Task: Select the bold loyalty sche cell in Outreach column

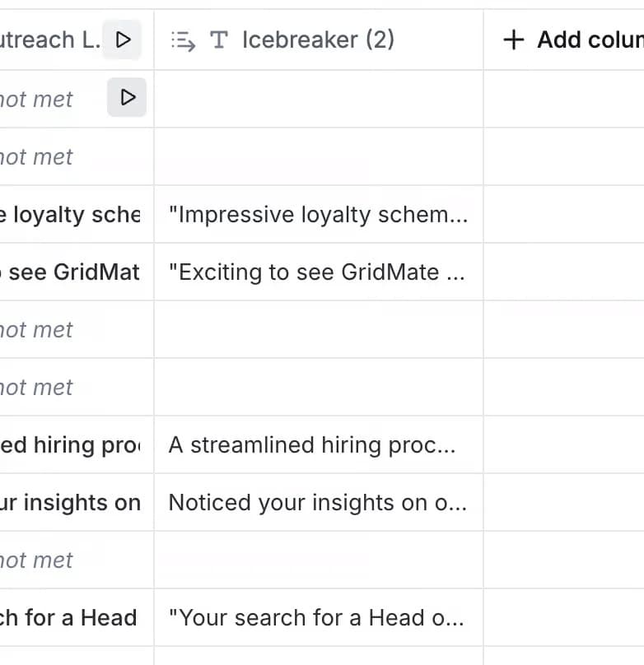Action: pyautogui.click(x=77, y=214)
